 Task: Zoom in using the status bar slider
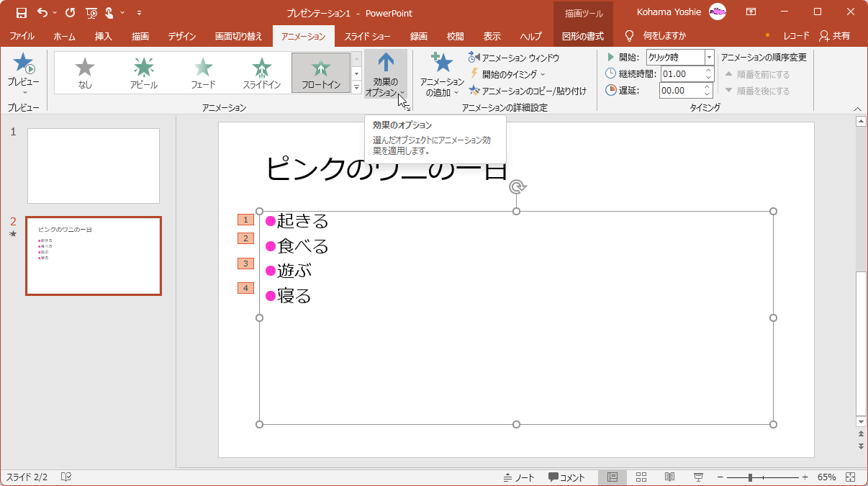805,477
